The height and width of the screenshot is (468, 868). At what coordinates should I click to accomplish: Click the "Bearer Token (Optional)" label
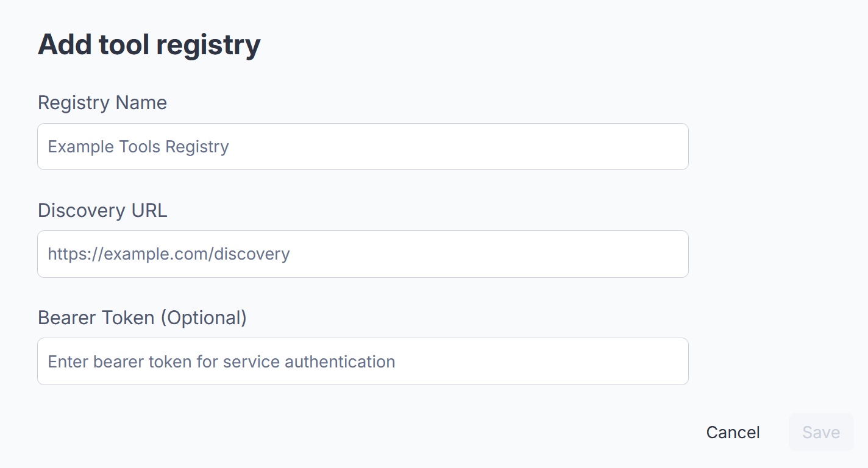pyautogui.click(x=142, y=317)
